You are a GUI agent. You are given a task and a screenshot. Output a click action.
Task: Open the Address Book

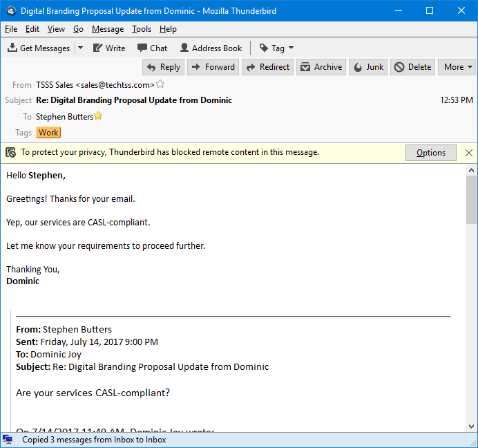pos(211,48)
